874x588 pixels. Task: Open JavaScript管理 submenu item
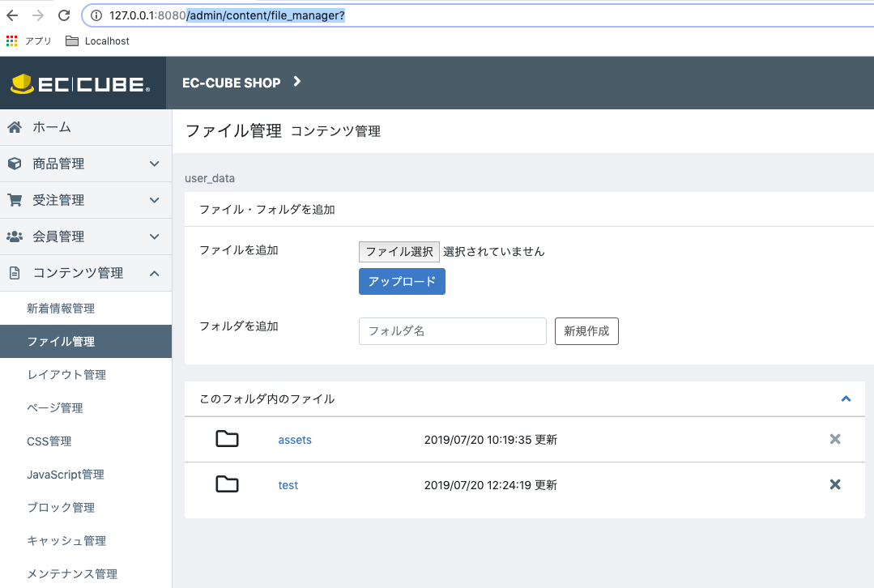86,475
